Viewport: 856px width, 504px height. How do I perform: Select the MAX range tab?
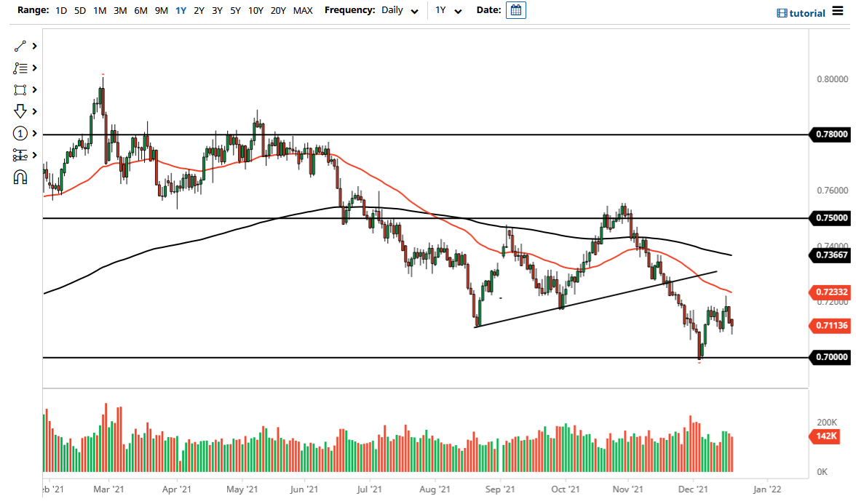[303, 11]
